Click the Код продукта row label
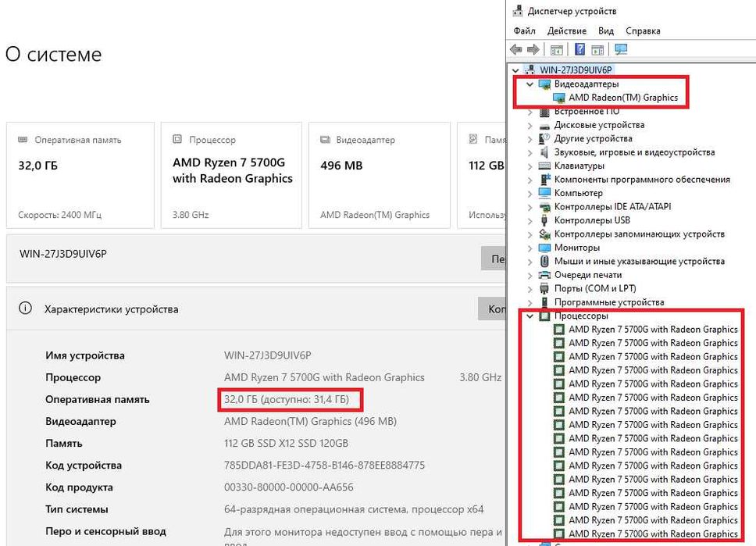 click(79, 487)
